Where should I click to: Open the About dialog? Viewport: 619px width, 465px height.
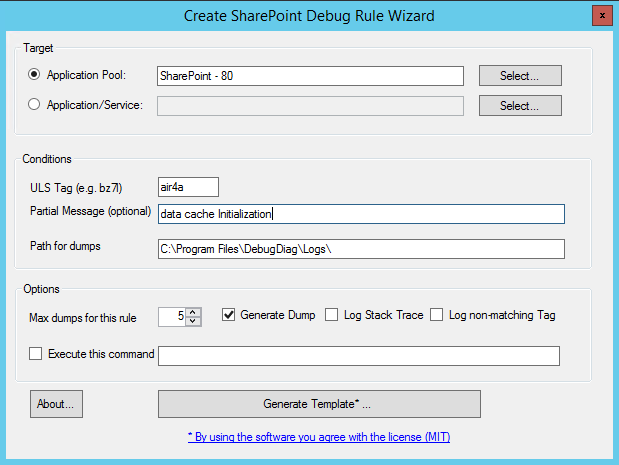pyautogui.click(x=57, y=404)
